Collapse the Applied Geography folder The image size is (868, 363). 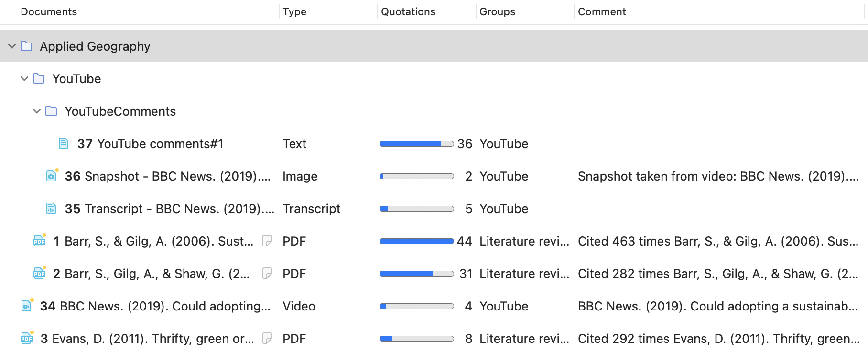[12, 46]
